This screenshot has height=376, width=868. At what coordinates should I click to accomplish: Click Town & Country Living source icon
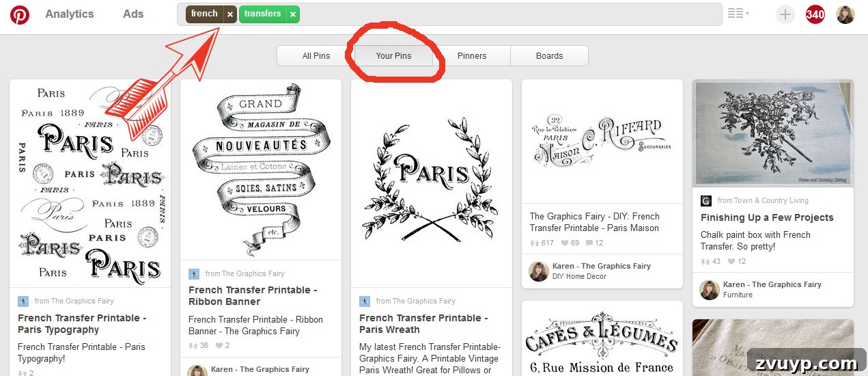[706, 200]
